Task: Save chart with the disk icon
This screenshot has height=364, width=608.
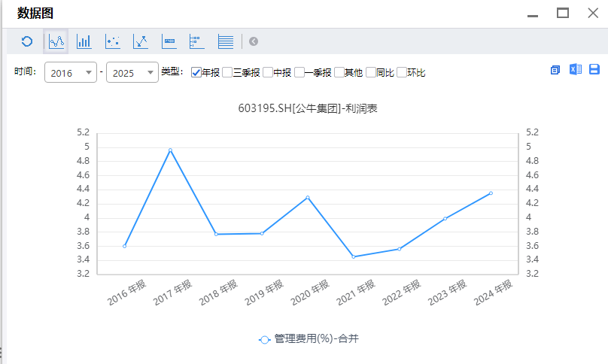Action: coord(594,69)
